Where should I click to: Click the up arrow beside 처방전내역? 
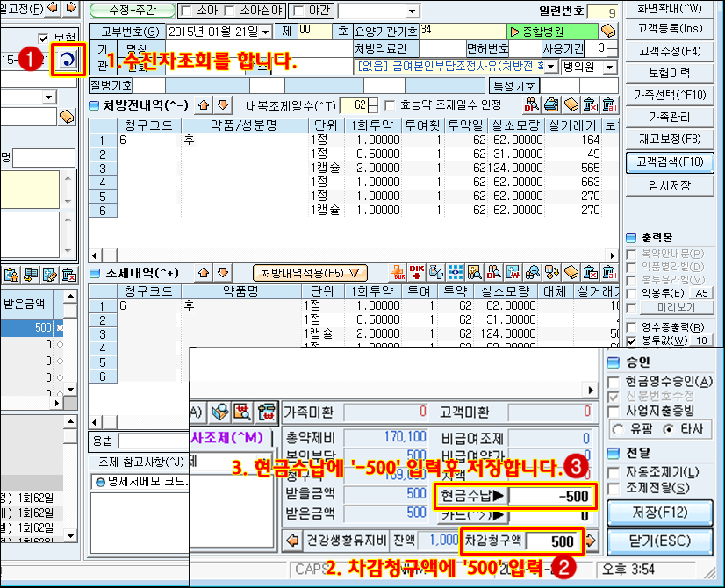[x=203, y=105]
